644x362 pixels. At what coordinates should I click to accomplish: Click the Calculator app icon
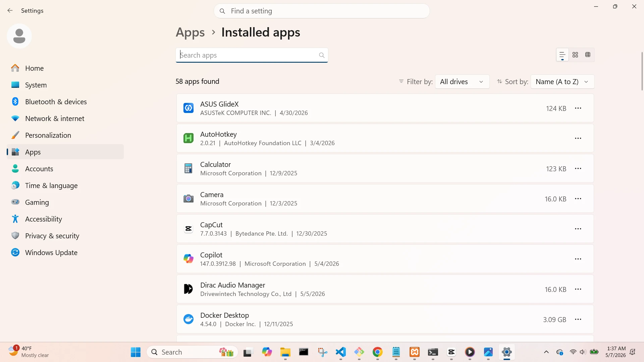tap(189, 168)
